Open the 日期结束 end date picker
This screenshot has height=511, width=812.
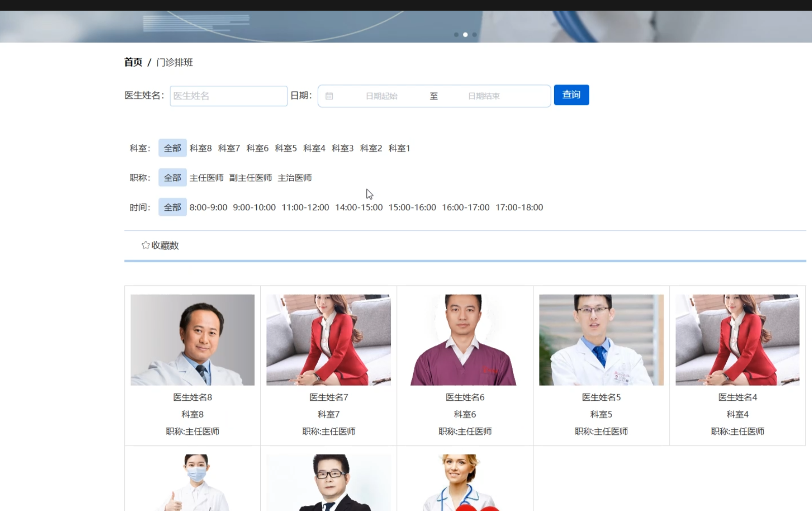(x=484, y=96)
